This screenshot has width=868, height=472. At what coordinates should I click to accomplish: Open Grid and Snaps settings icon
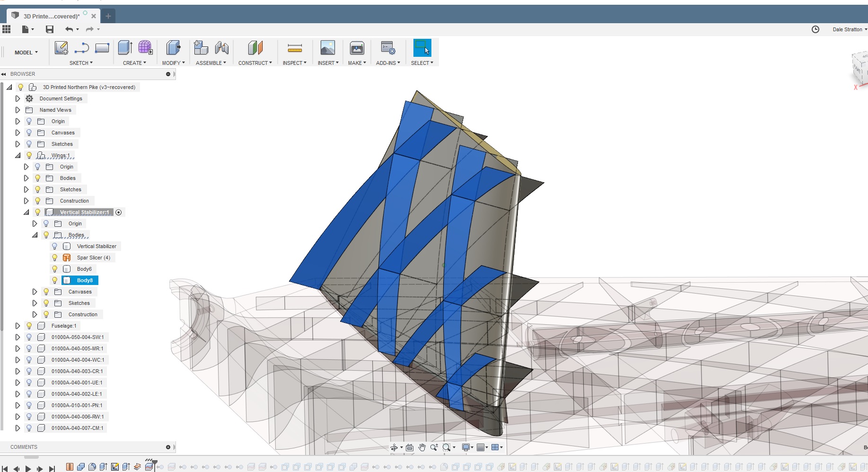tap(482, 447)
